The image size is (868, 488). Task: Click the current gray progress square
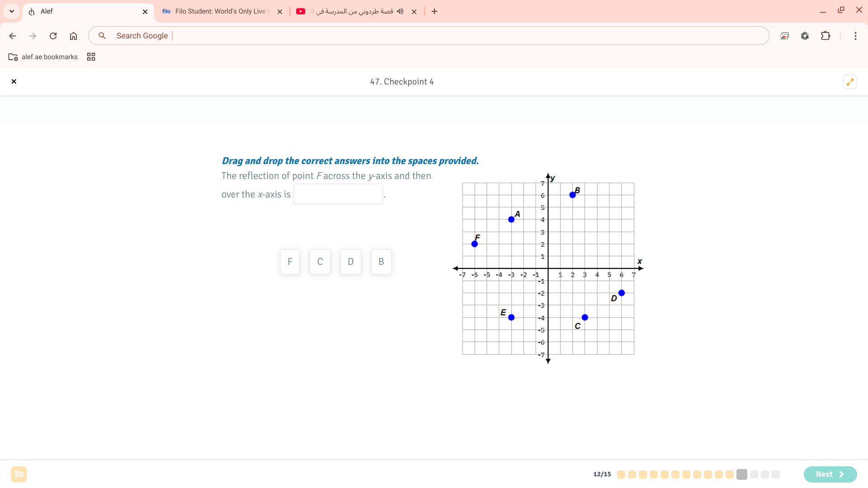coord(741,474)
